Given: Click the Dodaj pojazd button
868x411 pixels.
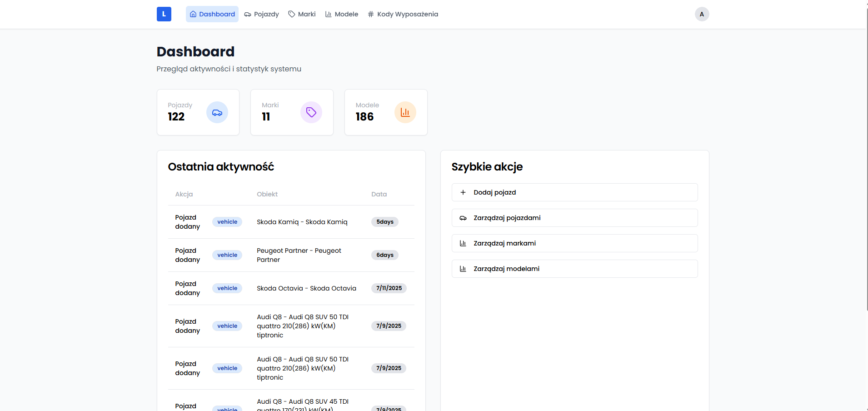Looking at the screenshot, I should (574, 192).
